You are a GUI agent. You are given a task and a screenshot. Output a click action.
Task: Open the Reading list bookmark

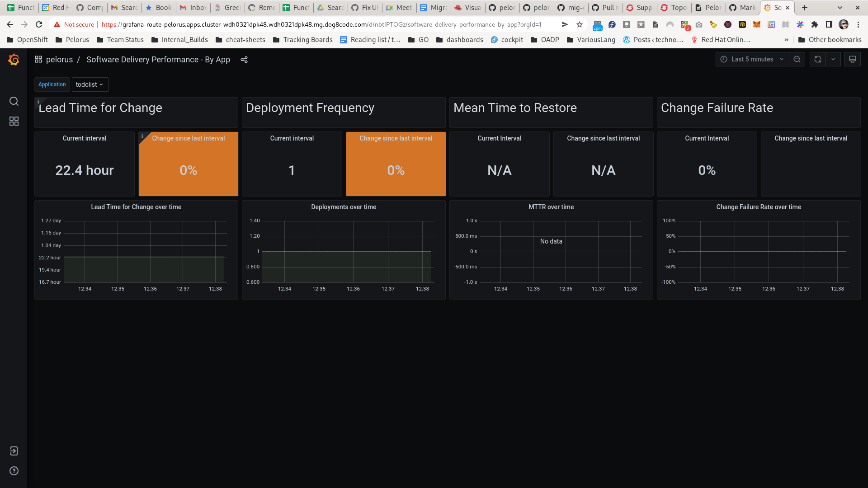[x=370, y=40]
